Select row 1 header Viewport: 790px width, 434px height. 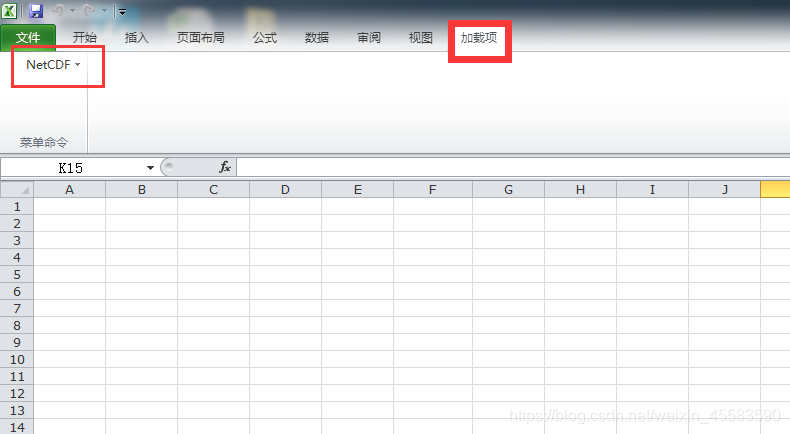[17, 206]
